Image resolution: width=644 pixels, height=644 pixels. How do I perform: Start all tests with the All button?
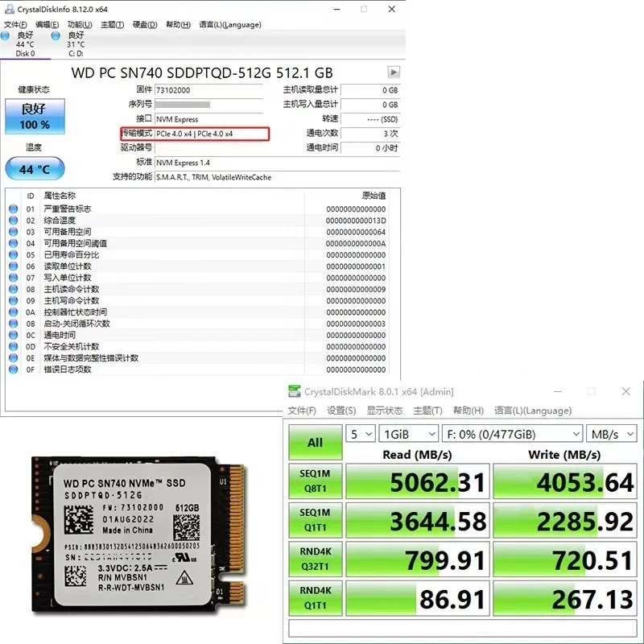(x=314, y=442)
